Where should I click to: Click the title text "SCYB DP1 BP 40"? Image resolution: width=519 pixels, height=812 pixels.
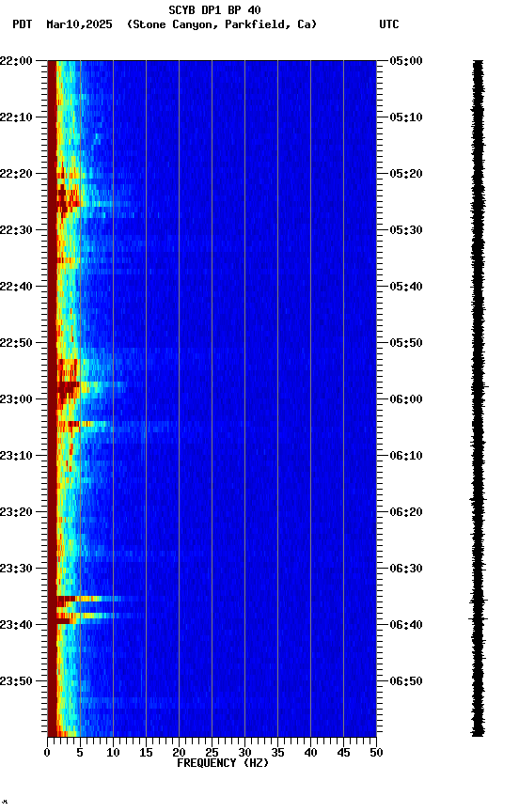pos(214,10)
